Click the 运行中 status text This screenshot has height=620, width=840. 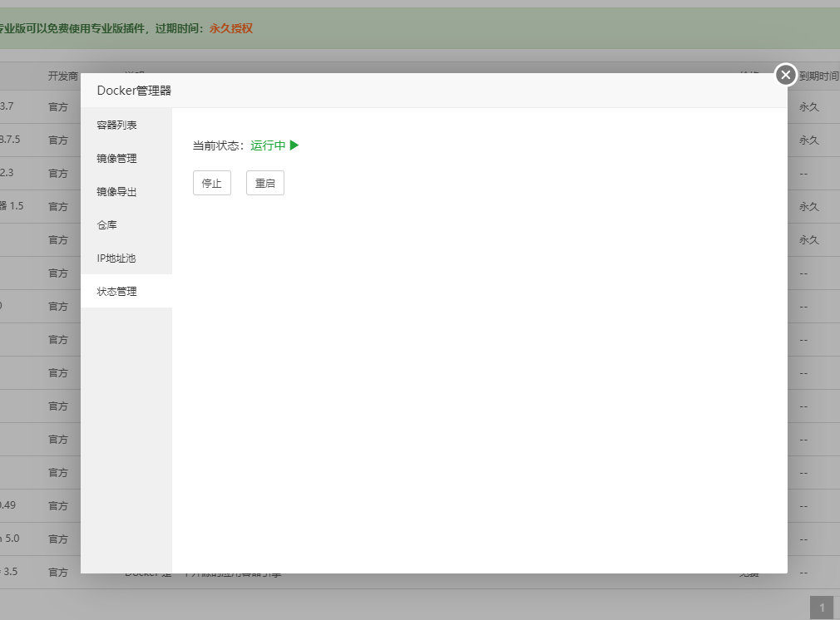click(268, 145)
